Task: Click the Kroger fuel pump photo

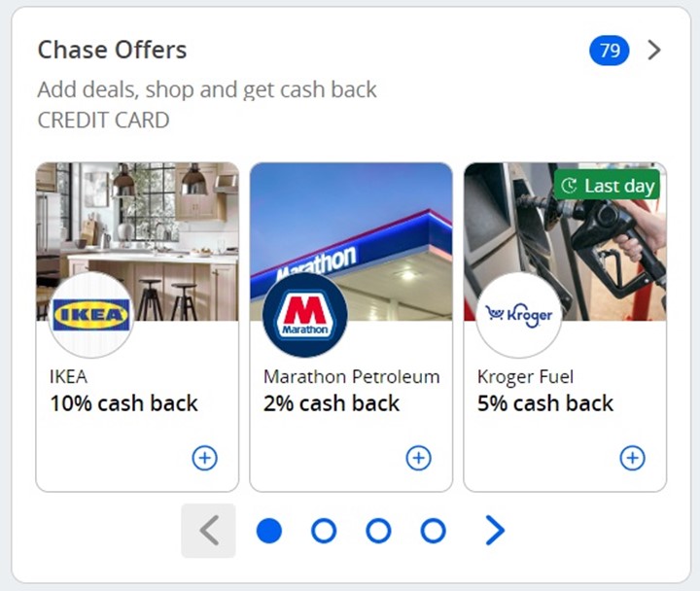Action: pyautogui.click(x=565, y=241)
